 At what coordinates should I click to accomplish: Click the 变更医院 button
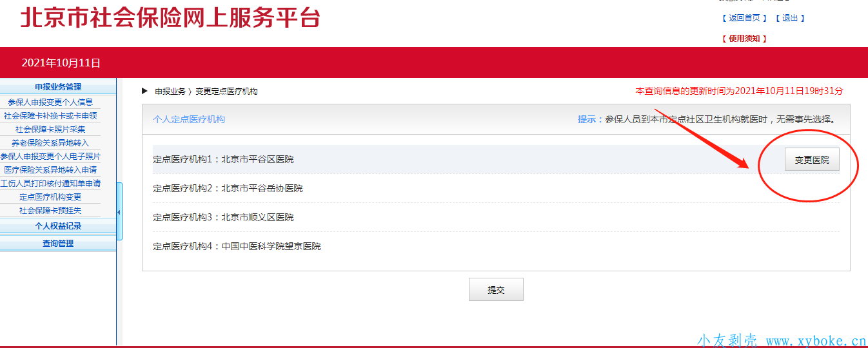pos(812,160)
